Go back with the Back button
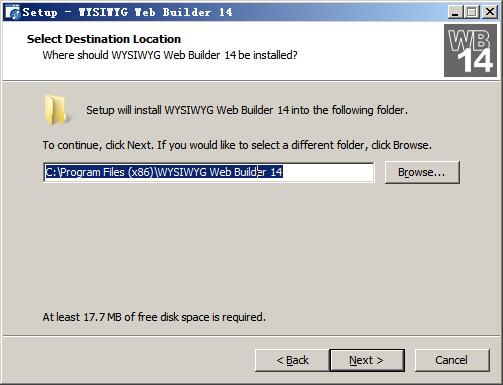 point(292,360)
